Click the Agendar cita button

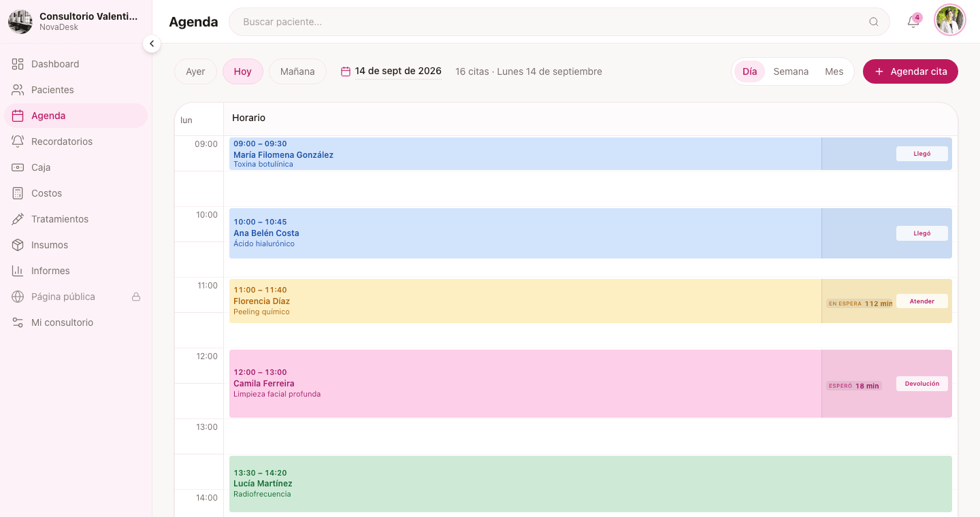tap(911, 71)
